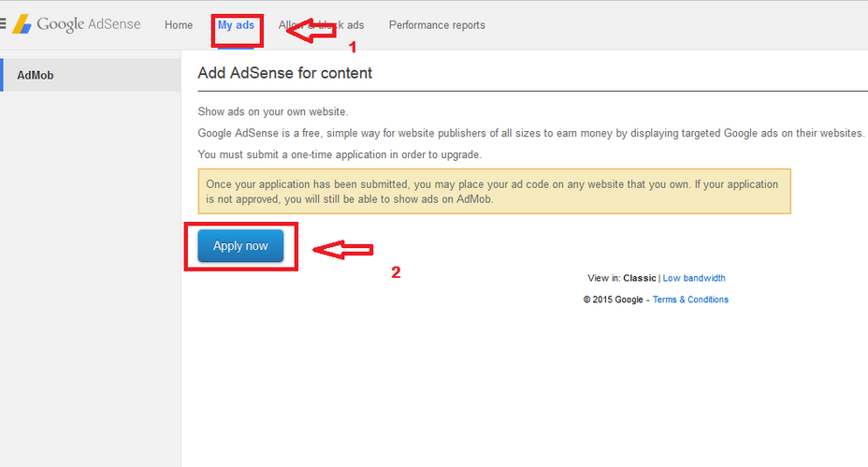The height and width of the screenshot is (467, 868).
Task: Switch to Low bandwidth view
Action: pyautogui.click(x=694, y=278)
